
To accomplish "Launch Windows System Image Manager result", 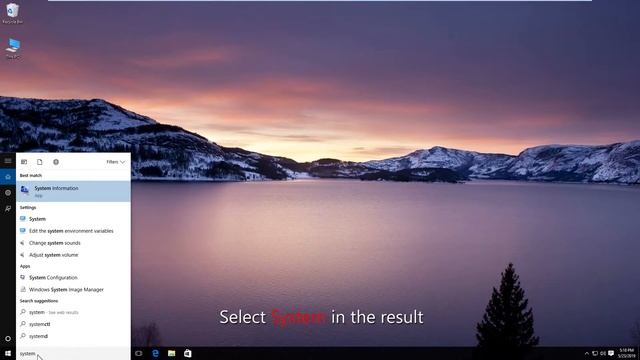I will [x=73, y=289].
